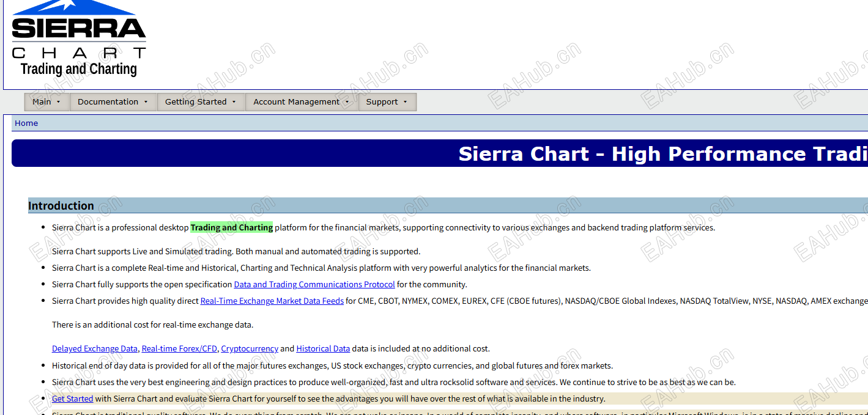Expand the Main dropdown arrow
This screenshot has height=415, width=868.
[59, 102]
